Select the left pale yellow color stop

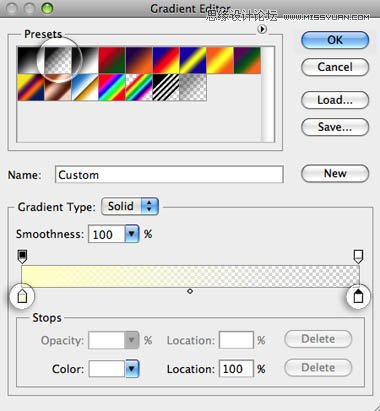tap(22, 296)
